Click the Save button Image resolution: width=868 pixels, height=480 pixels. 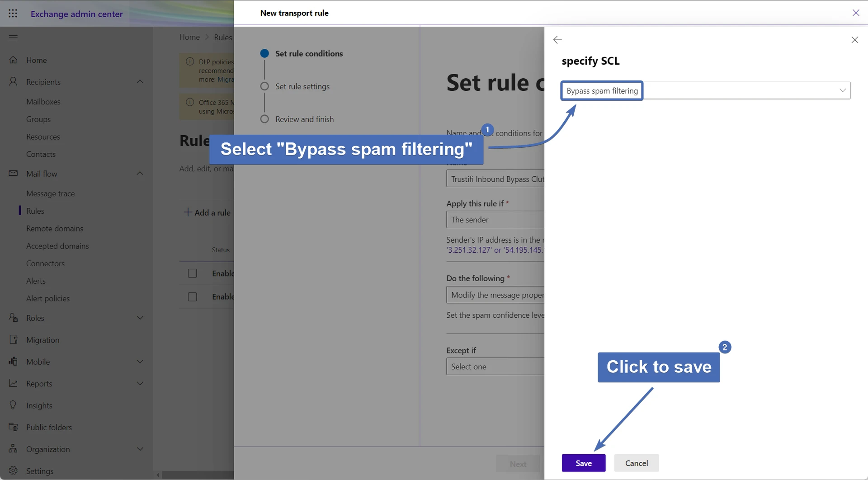[x=583, y=463]
